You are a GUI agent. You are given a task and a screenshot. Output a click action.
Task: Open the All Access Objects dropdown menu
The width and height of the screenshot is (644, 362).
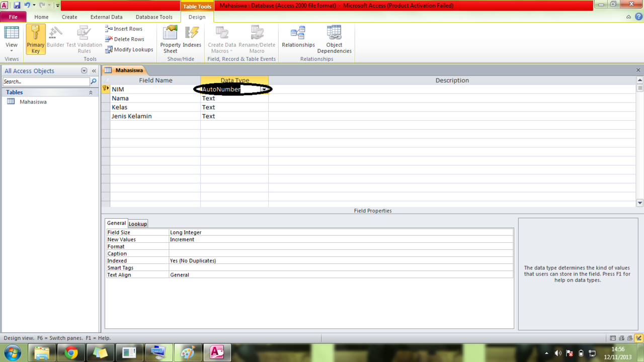[x=84, y=71]
